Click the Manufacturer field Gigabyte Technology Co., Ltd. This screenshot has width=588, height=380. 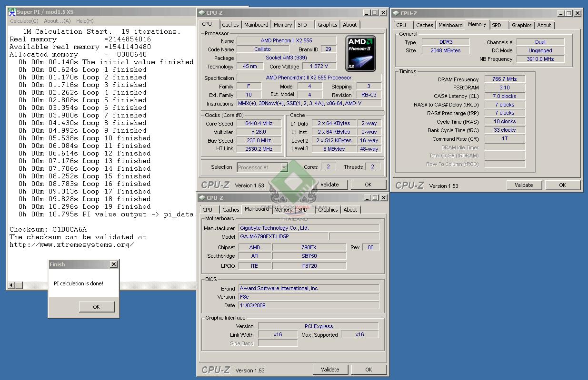309,228
